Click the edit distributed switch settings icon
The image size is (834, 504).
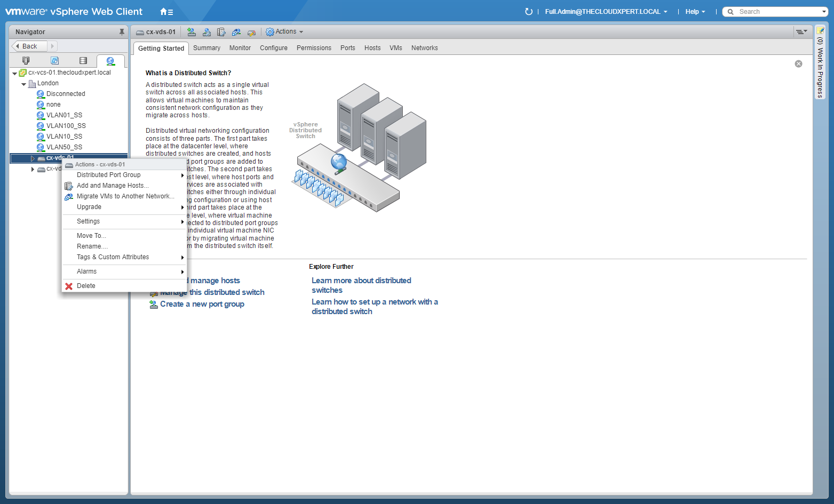(x=251, y=32)
